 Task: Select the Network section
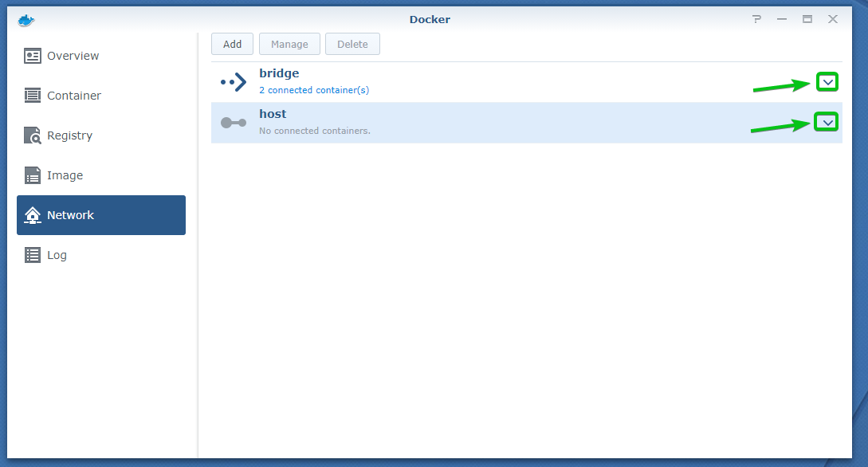[x=101, y=215]
